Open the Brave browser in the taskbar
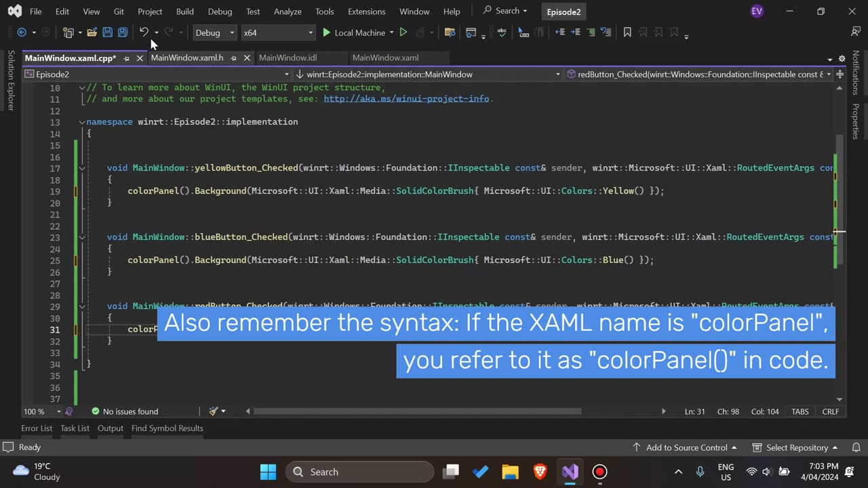The width and height of the screenshot is (868, 488). click(540, 472)
